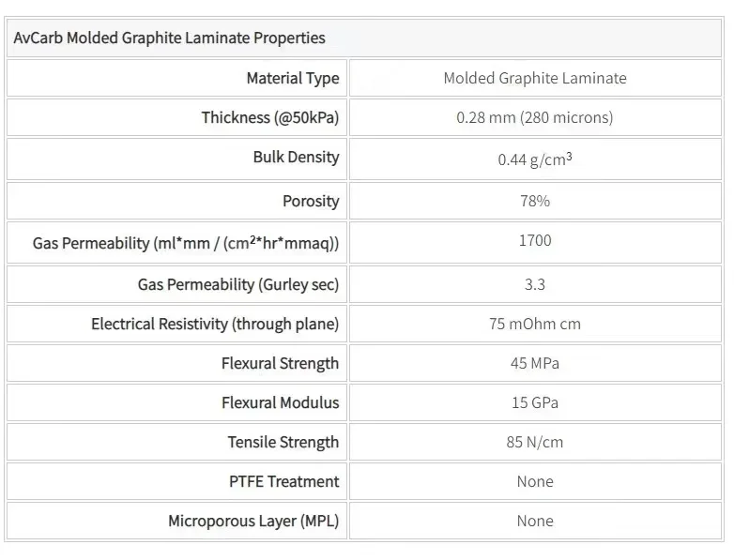Select the Tensile Strength label

pos(283,442)
